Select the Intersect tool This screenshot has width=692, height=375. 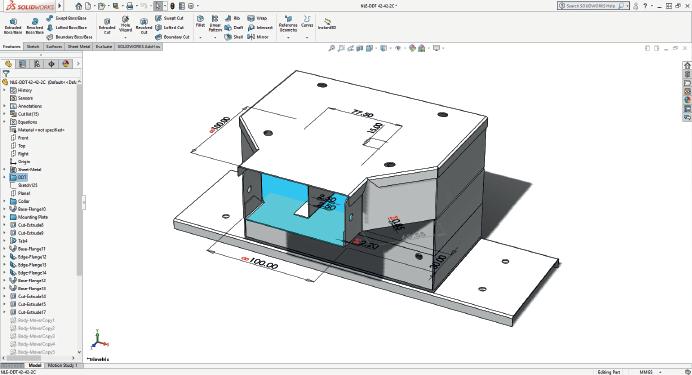click(260, 27)
